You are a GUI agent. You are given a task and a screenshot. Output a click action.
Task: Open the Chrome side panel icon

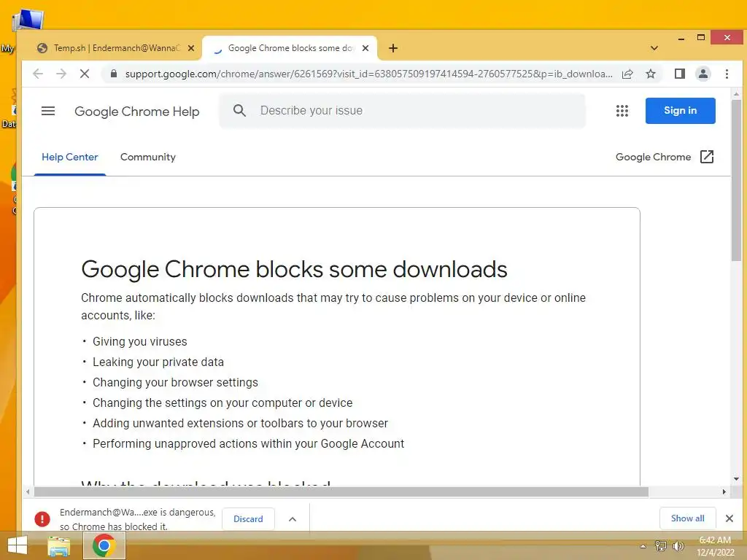[680, 74]
